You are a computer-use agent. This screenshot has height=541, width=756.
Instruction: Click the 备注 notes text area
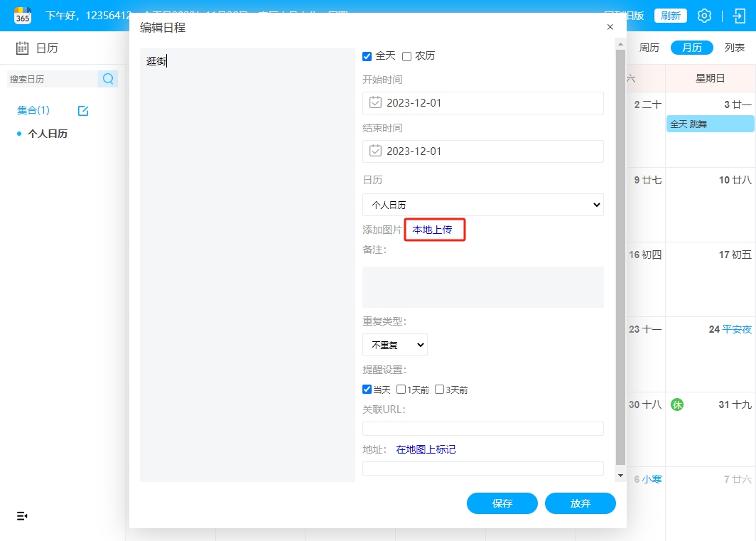(483, 287)
